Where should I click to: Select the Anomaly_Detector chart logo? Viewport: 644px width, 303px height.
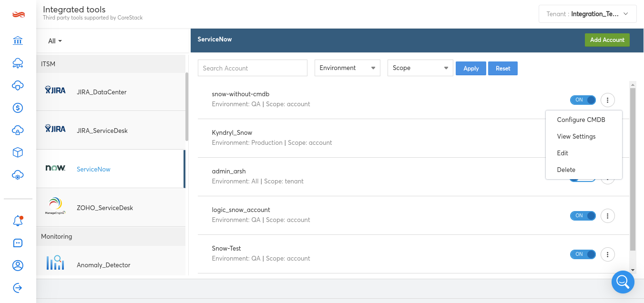(x=55, y=263)
